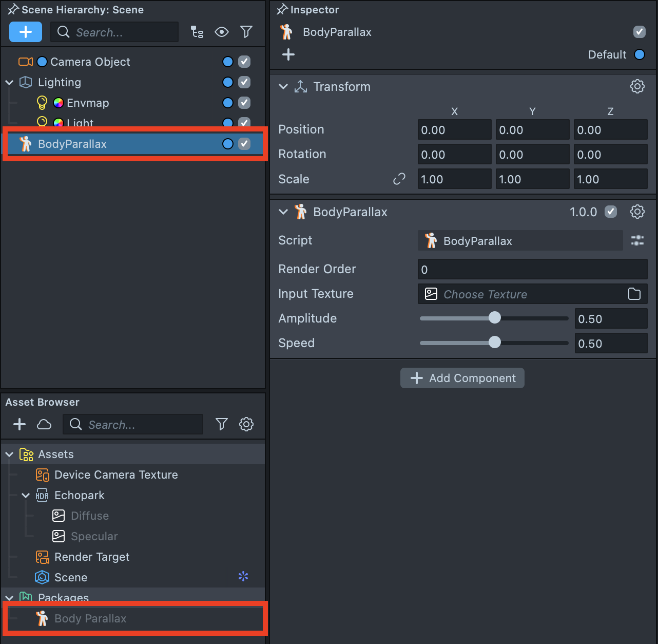Click the blue add object button in Scene Hierarchy
The image size is (658, 644).
[26, 32]
